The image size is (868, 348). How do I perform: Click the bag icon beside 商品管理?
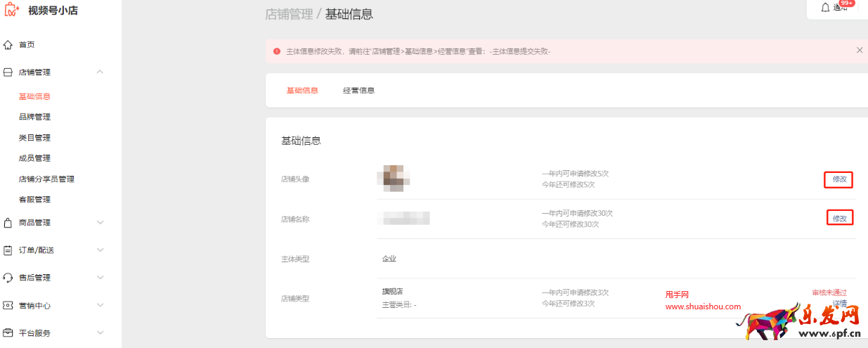(8, 223)
